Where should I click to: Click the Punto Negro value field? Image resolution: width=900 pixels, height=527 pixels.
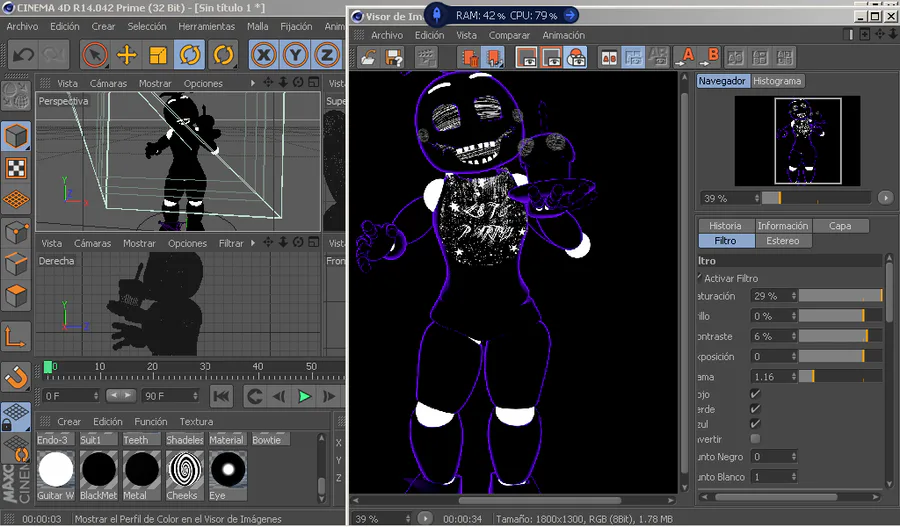point(770,457)
